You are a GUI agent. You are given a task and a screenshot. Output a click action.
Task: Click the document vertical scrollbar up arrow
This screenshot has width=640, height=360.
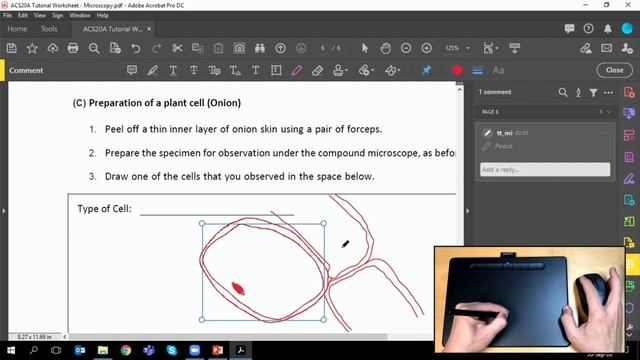[x=460, y=89]
